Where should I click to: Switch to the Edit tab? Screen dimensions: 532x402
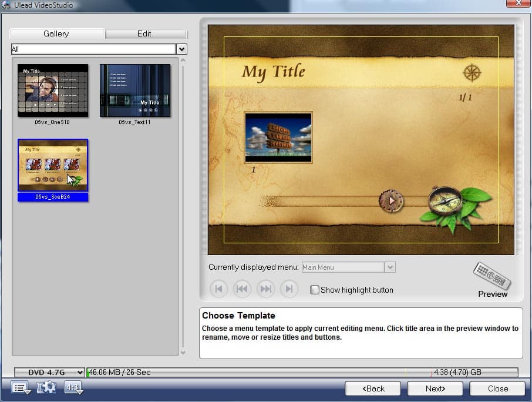[146, 33]
